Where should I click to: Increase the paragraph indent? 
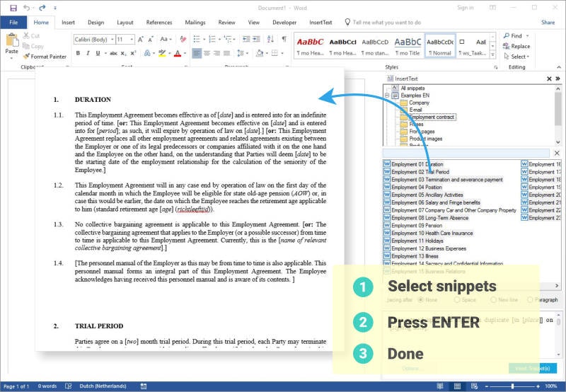point(256,39)
